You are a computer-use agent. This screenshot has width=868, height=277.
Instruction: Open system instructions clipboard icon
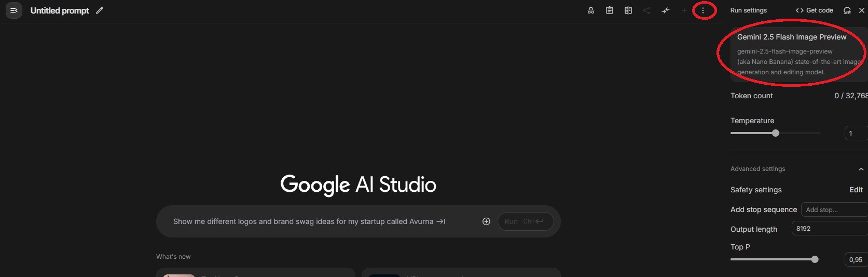click(610, 10)
